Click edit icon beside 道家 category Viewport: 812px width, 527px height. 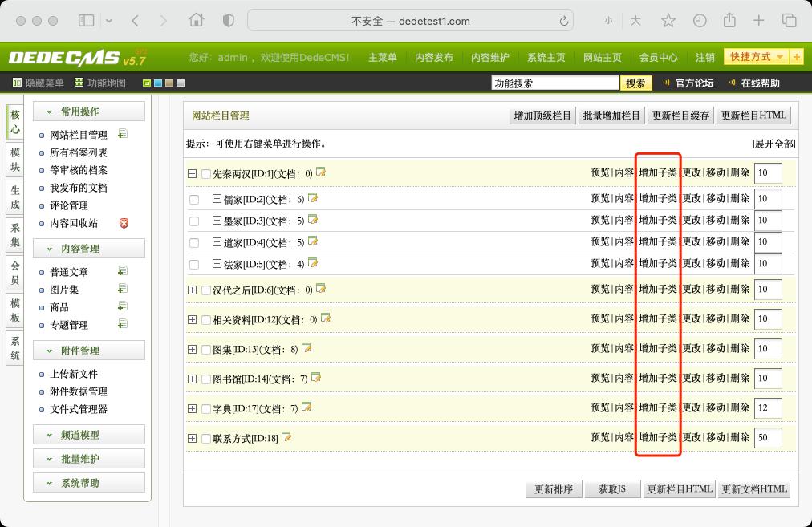pos(313,241)
